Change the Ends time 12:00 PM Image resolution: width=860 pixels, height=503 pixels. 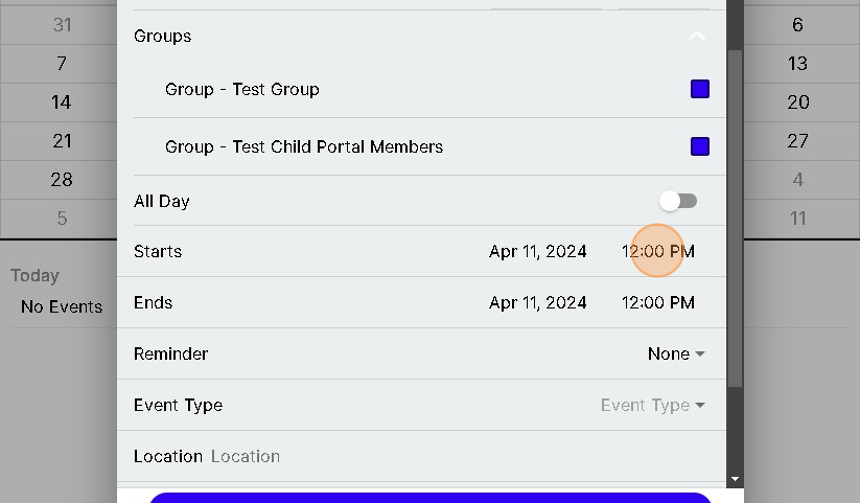[x=658, y=303]
